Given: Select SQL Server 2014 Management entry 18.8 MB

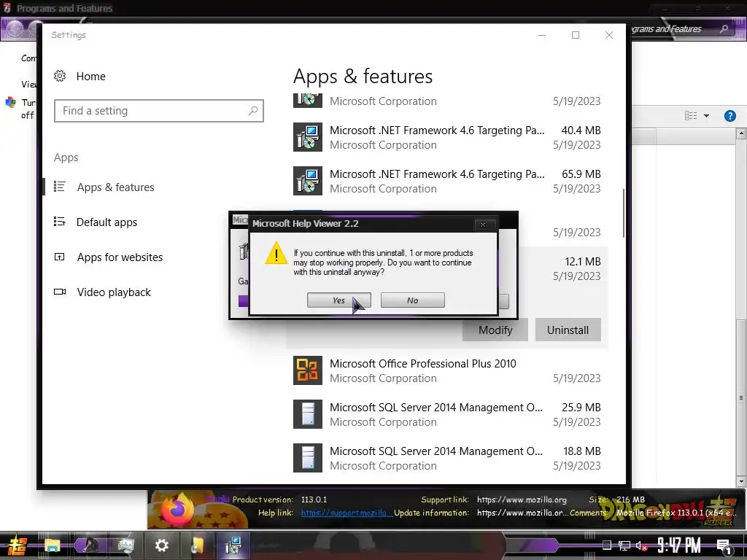Looking at the screenshot, I should pos(447,459).
